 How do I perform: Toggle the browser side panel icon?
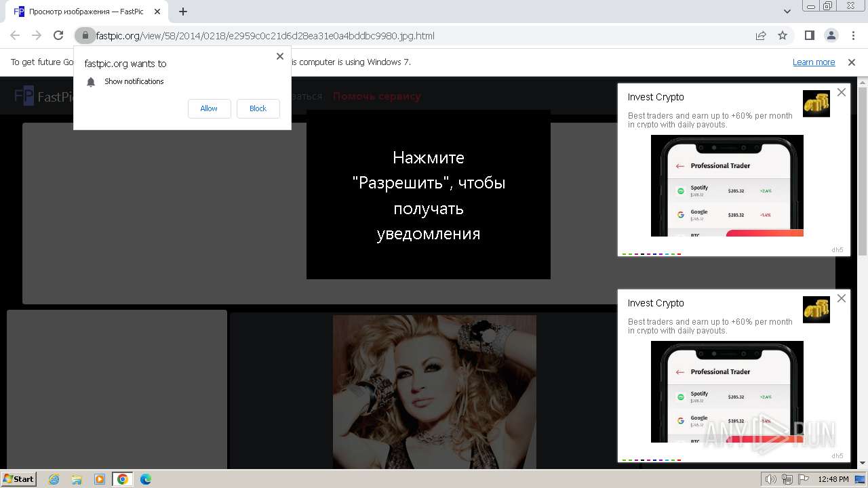[x=810, y=36]
